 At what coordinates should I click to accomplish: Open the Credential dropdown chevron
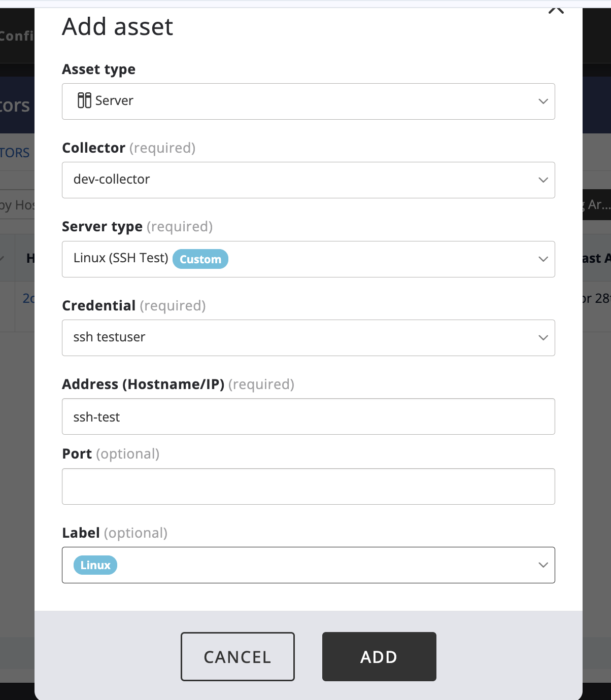tap(543, 338)
